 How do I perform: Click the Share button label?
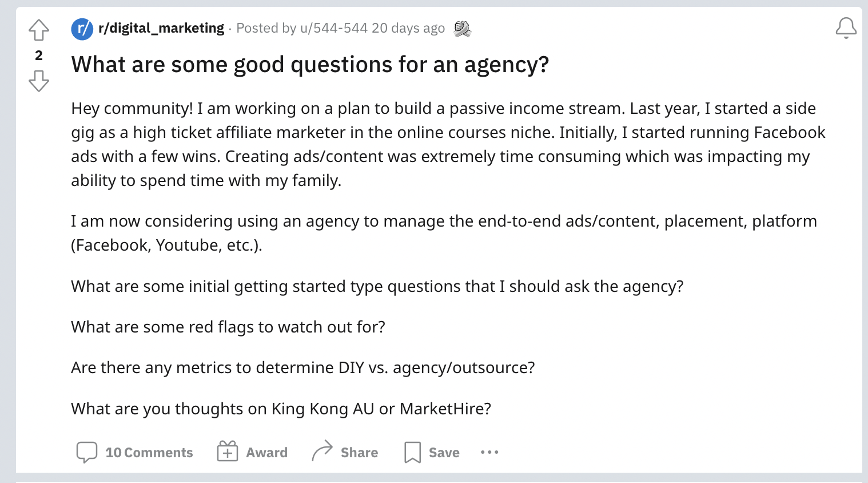click(x=360, y=453)
